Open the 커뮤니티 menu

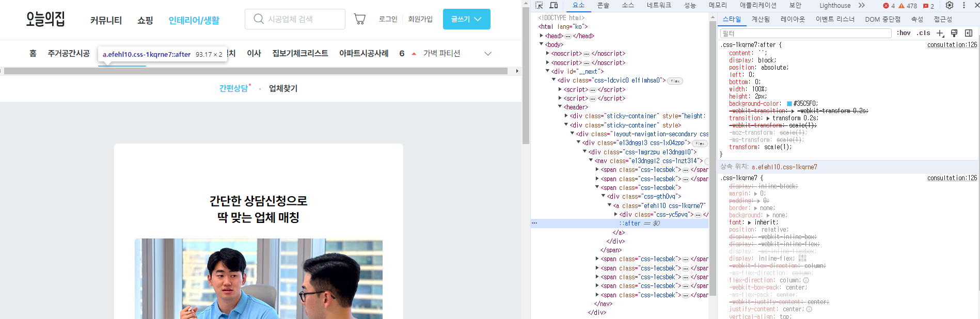[106, 20]
